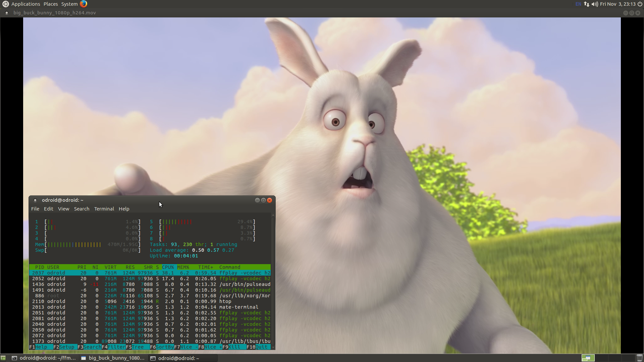
Task: Click the F5 Tree button in htop
Action: pos(138,347)
